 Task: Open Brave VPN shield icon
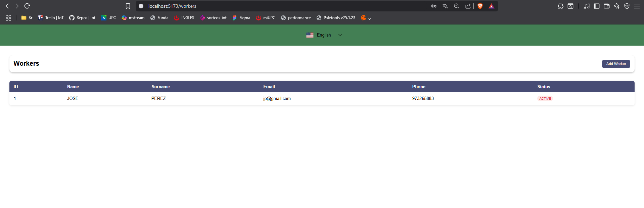627,6
